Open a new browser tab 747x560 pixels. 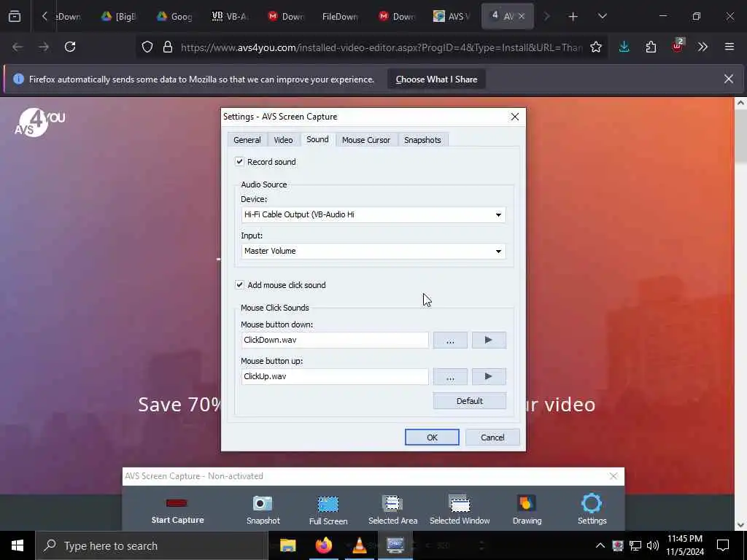coord(573,17)
